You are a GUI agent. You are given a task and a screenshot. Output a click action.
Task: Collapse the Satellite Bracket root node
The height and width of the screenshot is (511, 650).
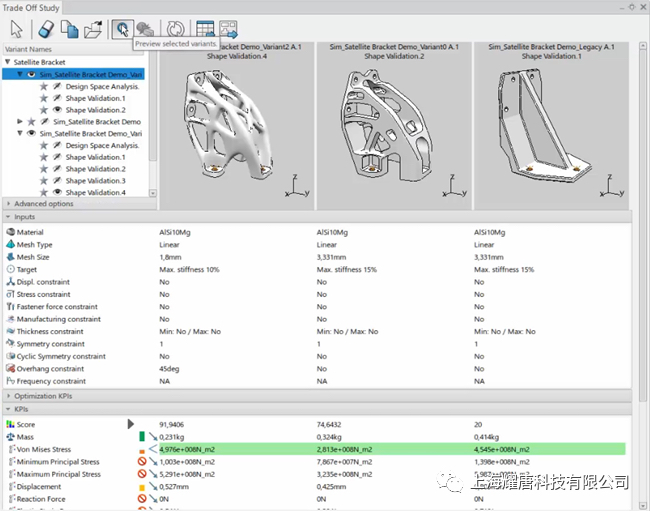tap(7, 62)
